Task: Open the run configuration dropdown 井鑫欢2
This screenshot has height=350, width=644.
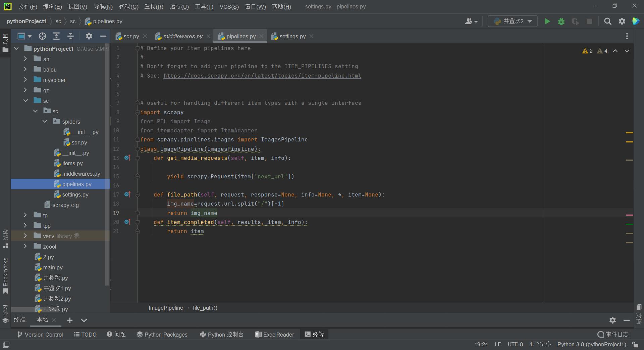Action: pyautogui.click(x=512, y=21)
